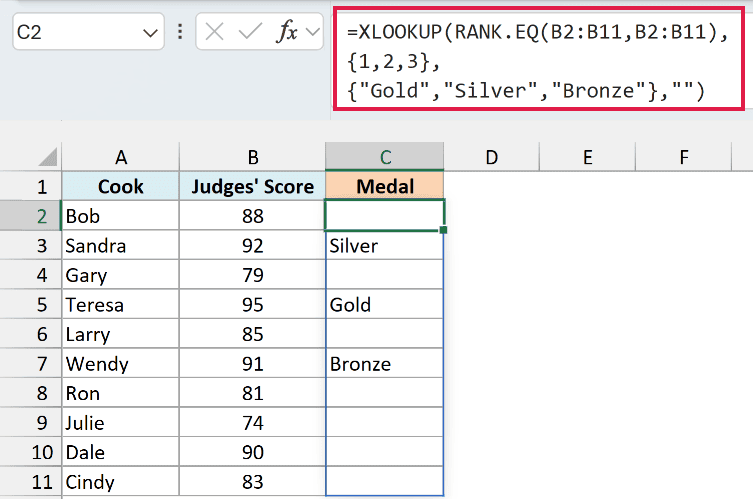Click inside the formula bar XLOOKUP text

tap(538, 61)
